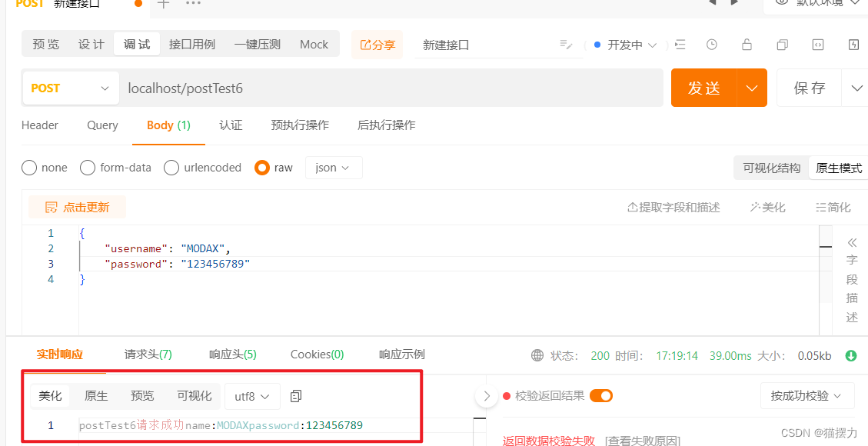
Task: Open the 按成功校验 dropdown
Action: coord(806,396)
